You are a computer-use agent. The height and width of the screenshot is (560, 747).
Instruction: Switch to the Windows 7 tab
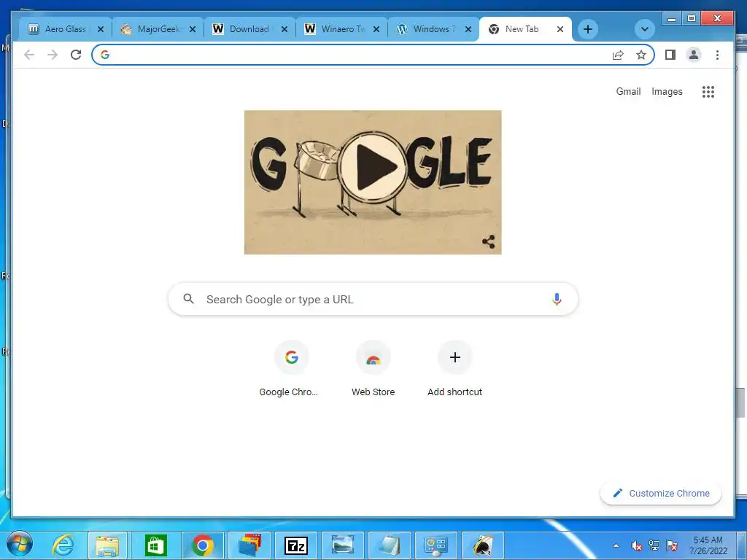click(434, 29)
